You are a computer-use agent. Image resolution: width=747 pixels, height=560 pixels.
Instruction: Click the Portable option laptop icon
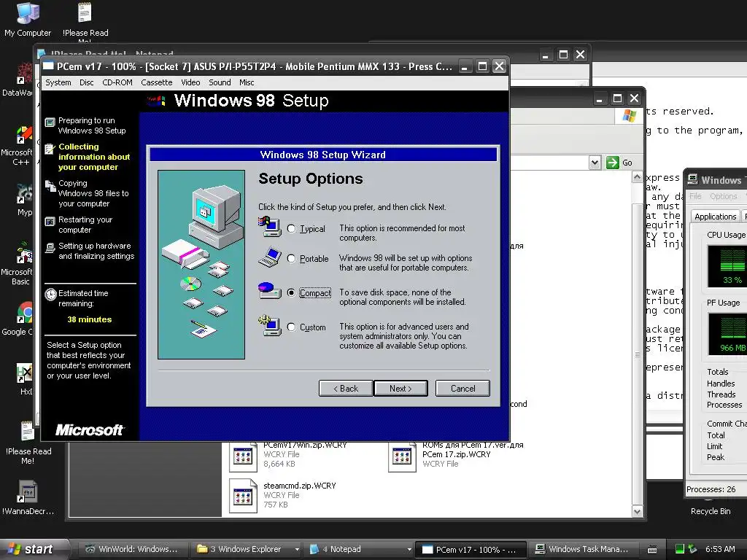tap(270, 257)
